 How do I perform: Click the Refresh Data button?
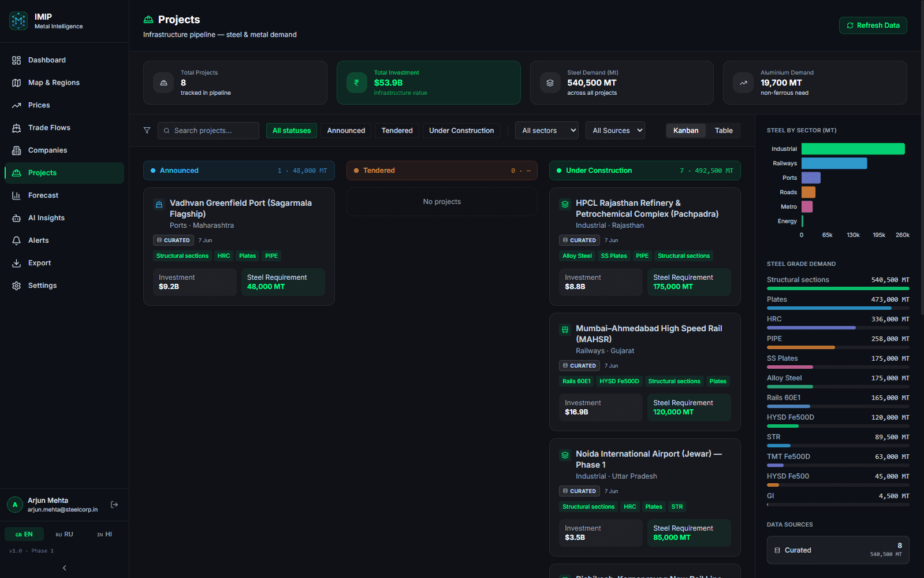coord(873,25)
